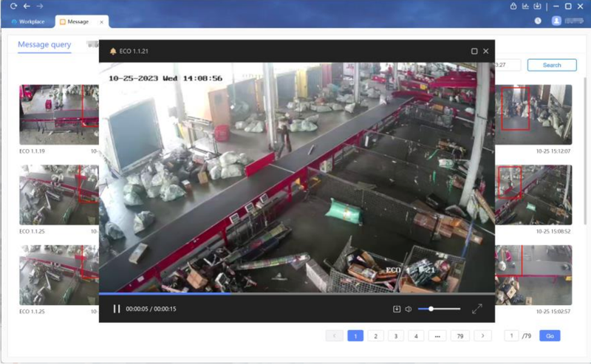Close the Message tab
Viewport: 591px width, 364px height.
tap(101, 22)
